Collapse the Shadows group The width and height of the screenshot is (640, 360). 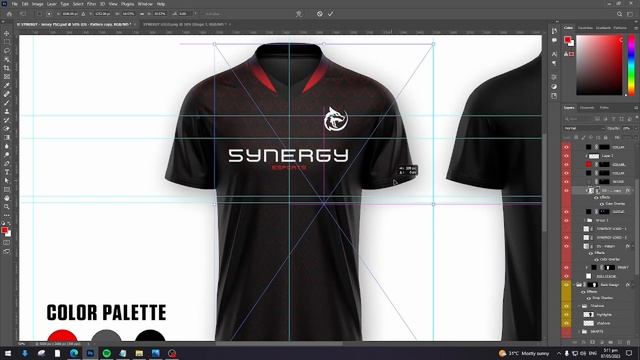[x=579, y=306]
